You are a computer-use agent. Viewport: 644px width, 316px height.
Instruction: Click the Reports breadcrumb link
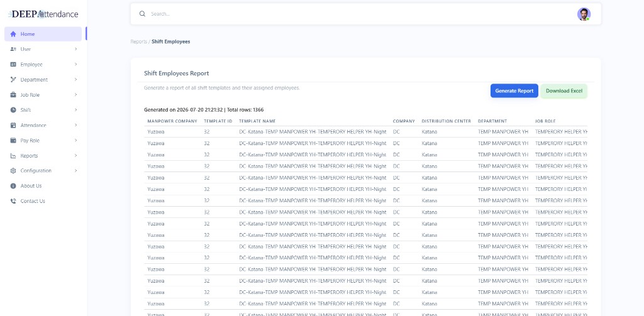point(139,41)
